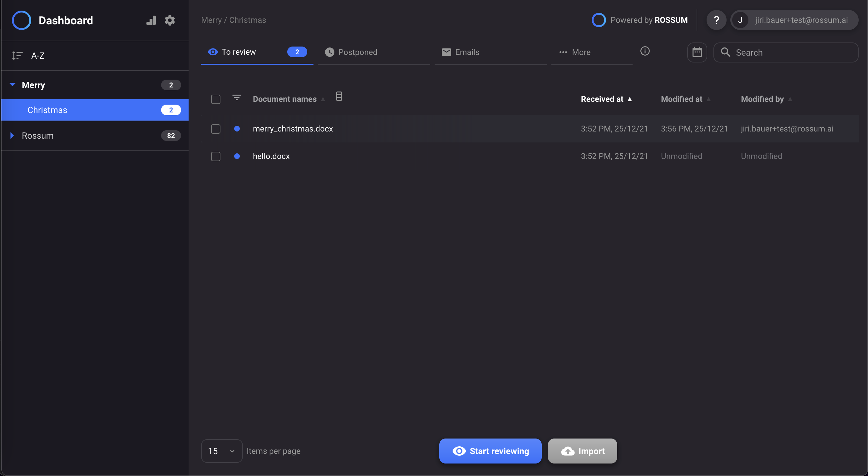
Task: Expand the Rossum workspace arrow
Action: pyautogui.click(x=12, y=136)
